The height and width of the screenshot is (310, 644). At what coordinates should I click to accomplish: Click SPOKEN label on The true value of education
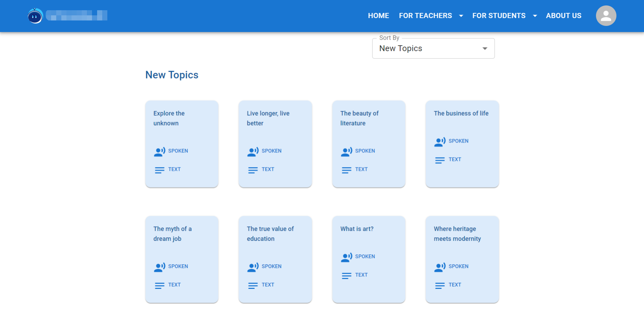[272, 266]
